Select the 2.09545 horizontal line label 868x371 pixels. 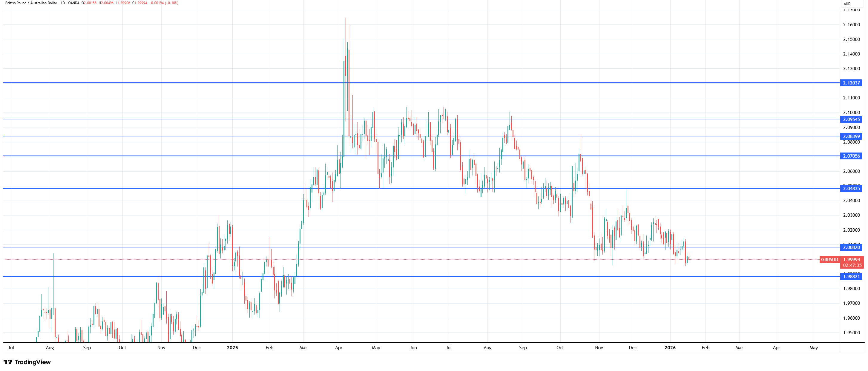(x=851, y=119)
